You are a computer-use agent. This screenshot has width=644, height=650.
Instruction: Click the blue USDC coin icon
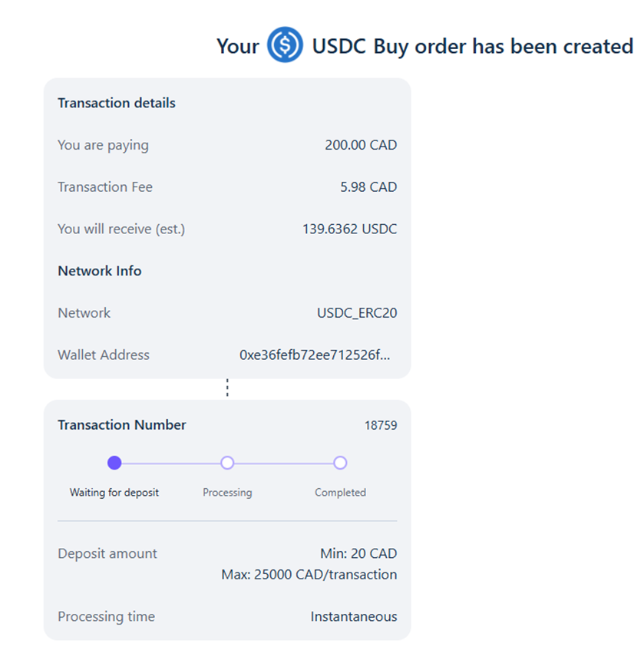(x=285, y=45)
